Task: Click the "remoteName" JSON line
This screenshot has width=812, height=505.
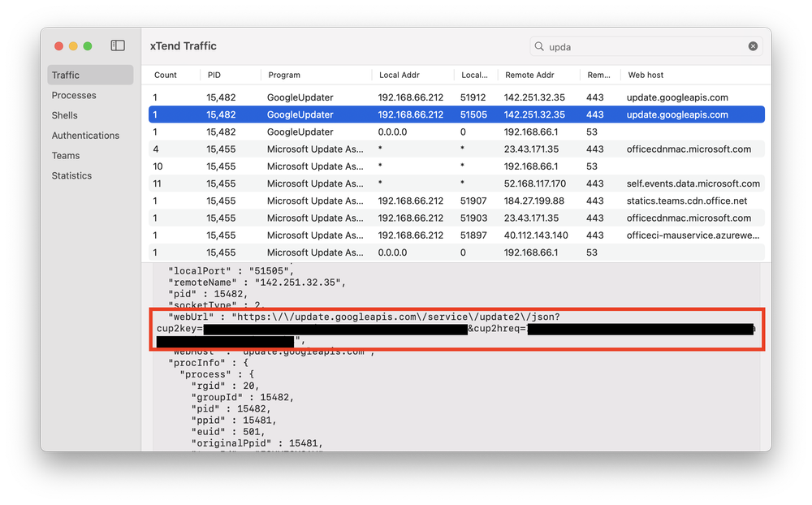Action: click(257, 283)
